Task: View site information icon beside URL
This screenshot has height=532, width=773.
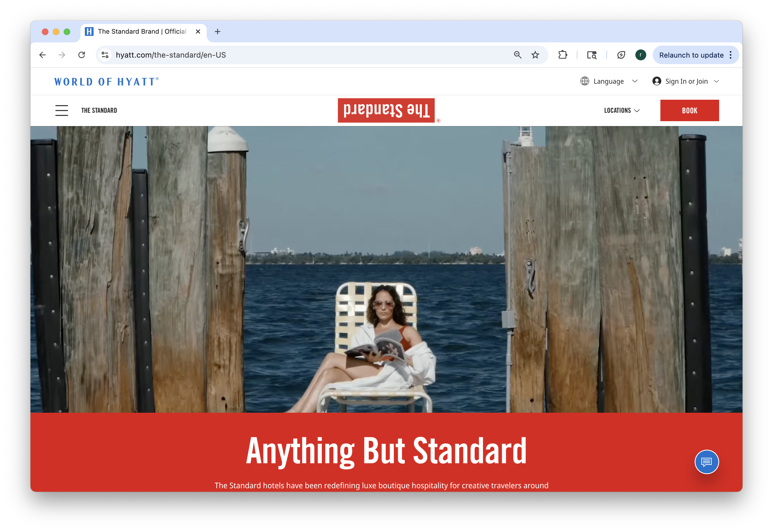Action: (105, 55)
